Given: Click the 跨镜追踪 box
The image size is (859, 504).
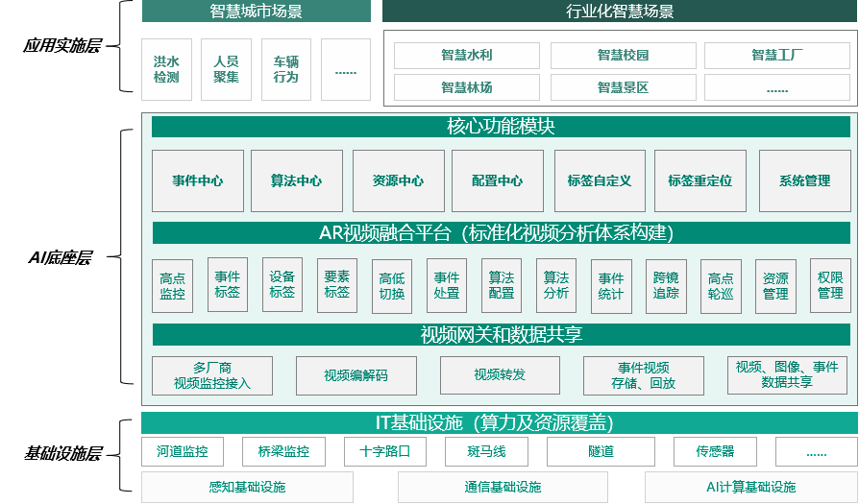Looking at the screenshot, I should point(666,286).
